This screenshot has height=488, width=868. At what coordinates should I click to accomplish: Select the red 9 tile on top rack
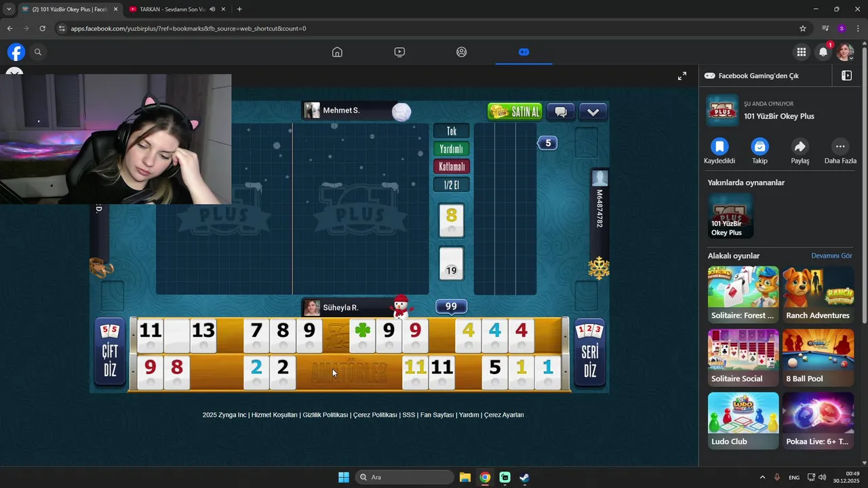point(415,335)
